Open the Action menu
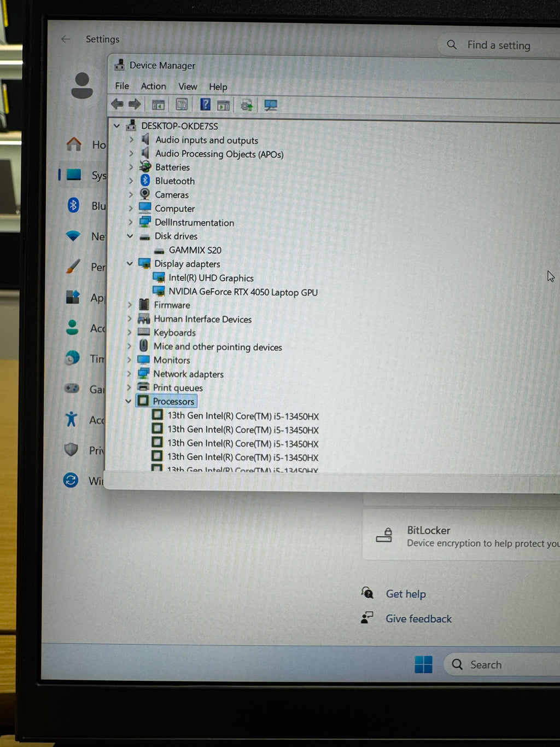This screenshot has width=560, height=747. pyautogui.click(x=153, y=86)
